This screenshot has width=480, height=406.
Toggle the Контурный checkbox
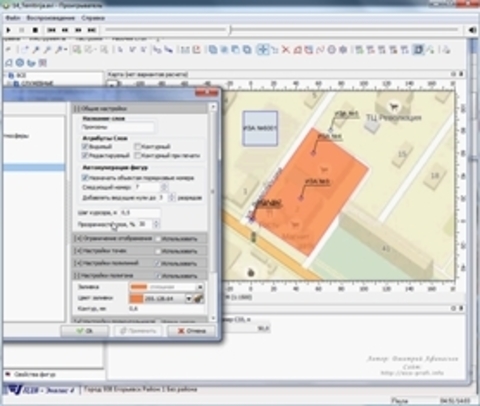pyautogui.click(x=138, y=147)
